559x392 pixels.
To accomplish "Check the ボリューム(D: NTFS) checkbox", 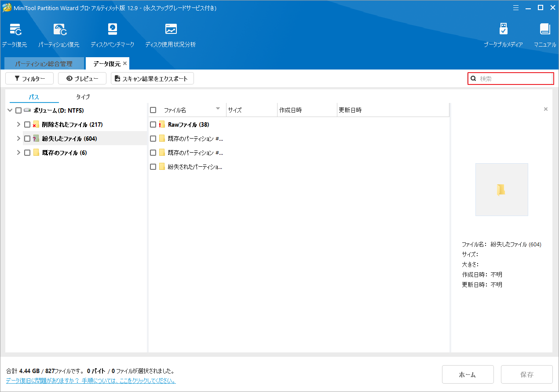I will point(18,110).
